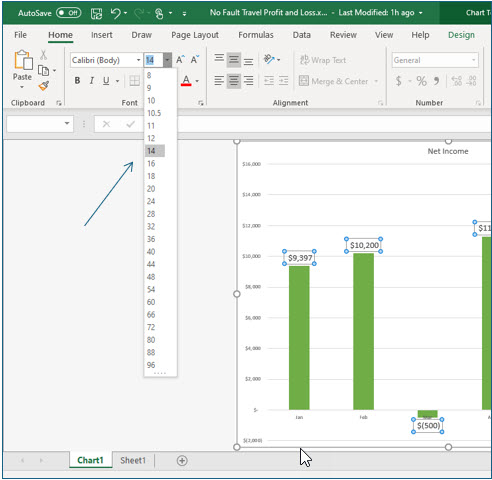Viewport: 492px width, 480px height.
Task: Click the Increase Decimal icon
Action: tap(456, 81)
